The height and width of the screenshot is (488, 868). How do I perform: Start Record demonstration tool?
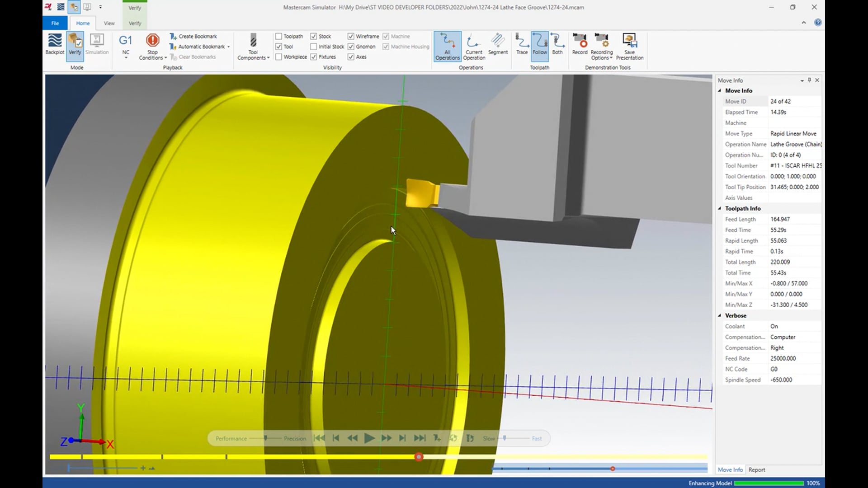[x=580, y=44]
